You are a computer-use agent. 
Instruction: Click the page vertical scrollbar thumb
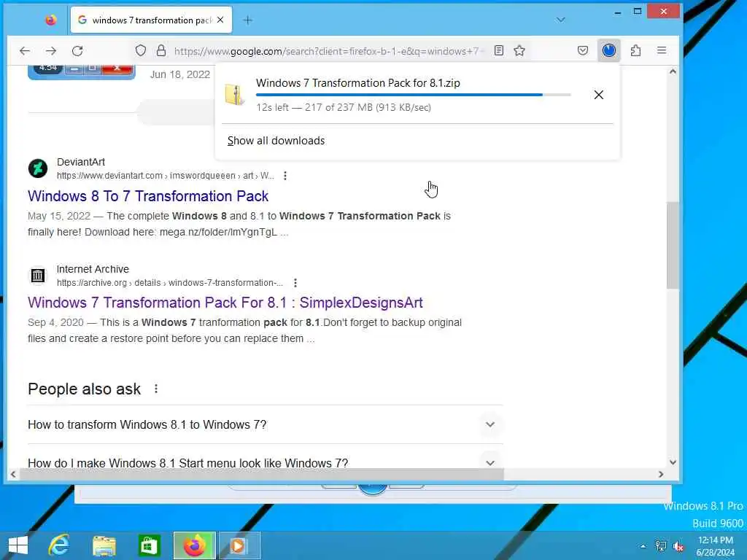[x=673, y=245]
